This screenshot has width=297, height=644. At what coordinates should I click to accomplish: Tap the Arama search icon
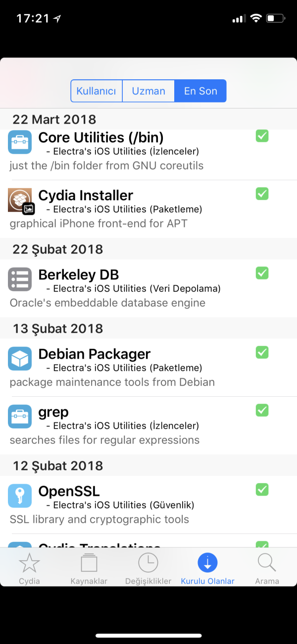267,562
